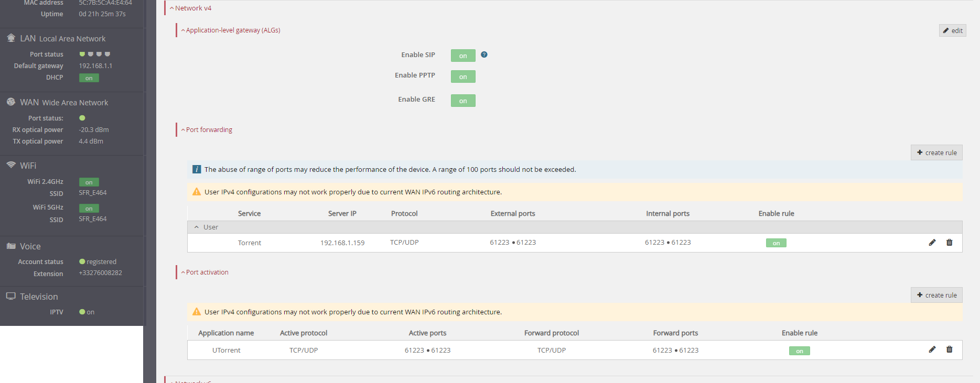Create a new port forwarding rule
Viewport: 980px width, 383px height.
point(936,152)
